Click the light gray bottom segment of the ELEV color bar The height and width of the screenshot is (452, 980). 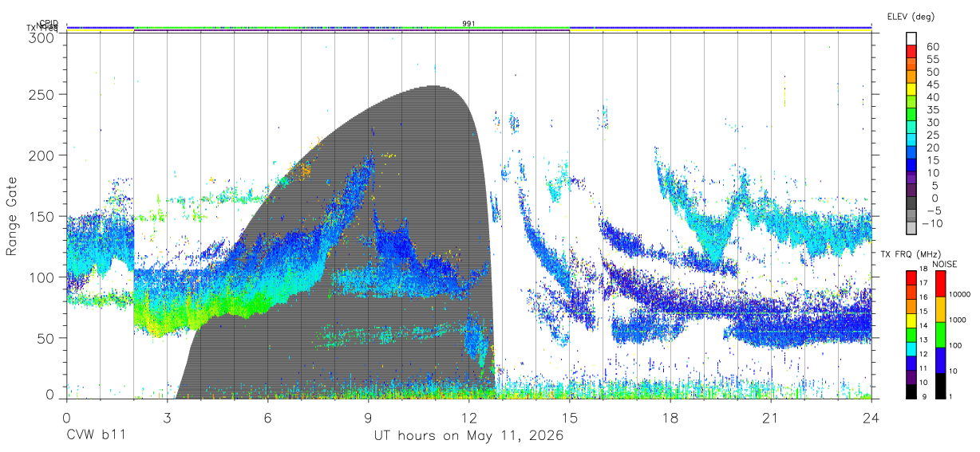pyautogui.click(x=912, y=228)
